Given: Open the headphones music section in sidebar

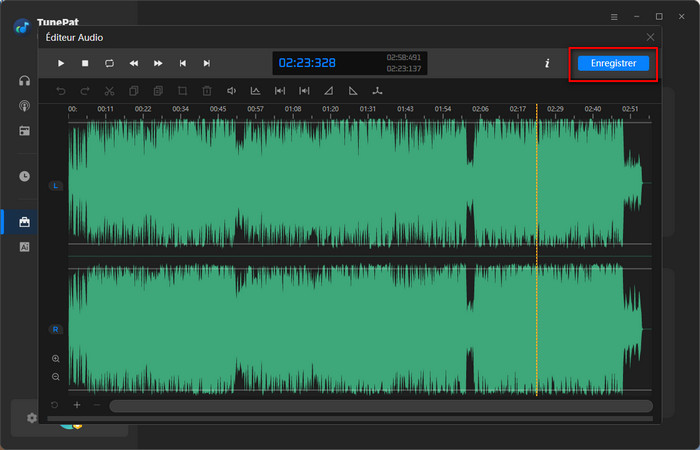Looking at the screenshot, I should pyautogui.click(x=25, y=81).
